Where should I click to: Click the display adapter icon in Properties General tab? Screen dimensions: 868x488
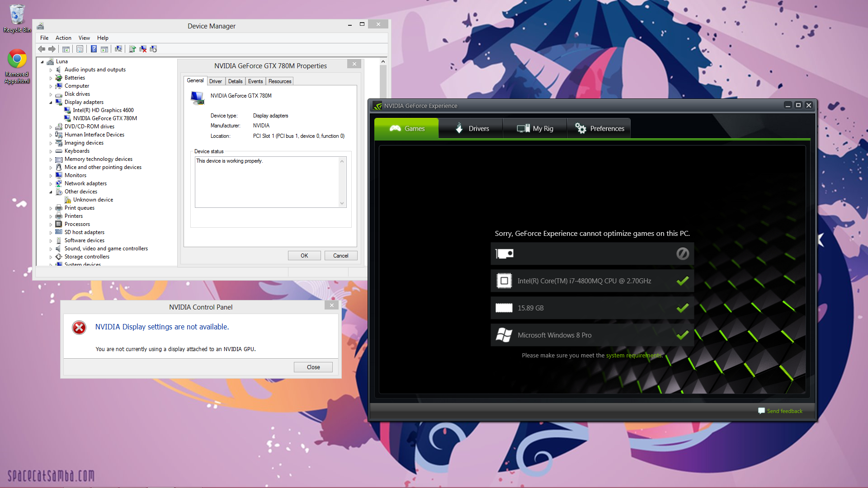(198, 98)
